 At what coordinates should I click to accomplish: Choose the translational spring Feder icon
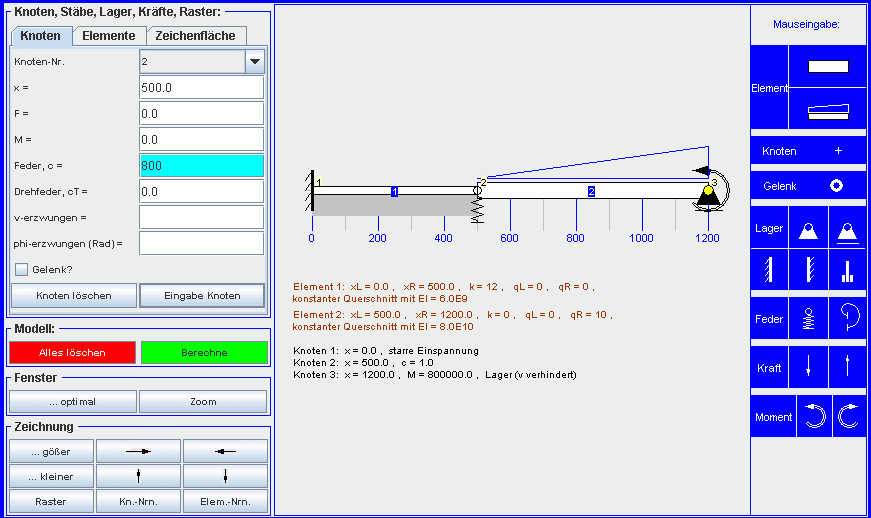coord(808,319)
